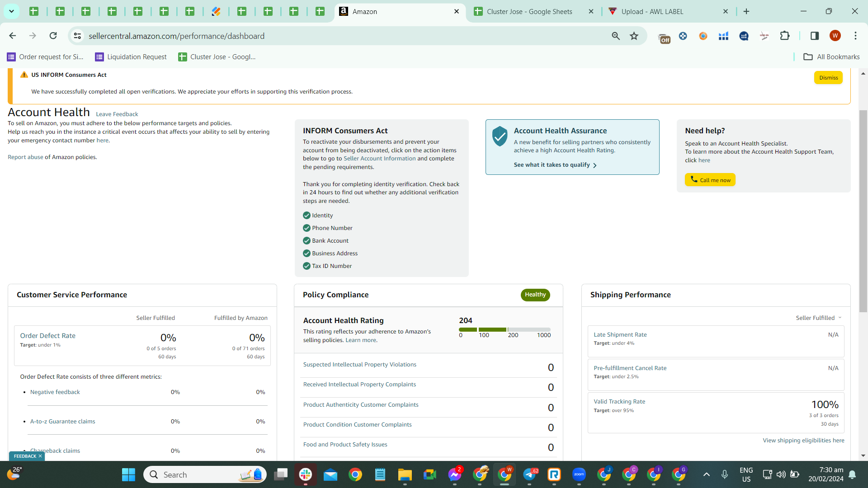
Task: Open the Valid Tracking Rate link
Action: tap(619, 402)
